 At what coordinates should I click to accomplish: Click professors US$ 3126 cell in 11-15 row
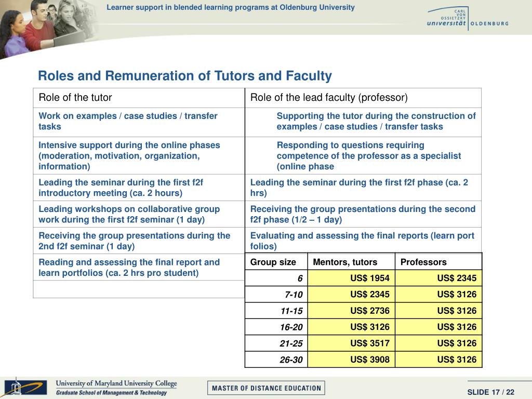tap(438, 311)
